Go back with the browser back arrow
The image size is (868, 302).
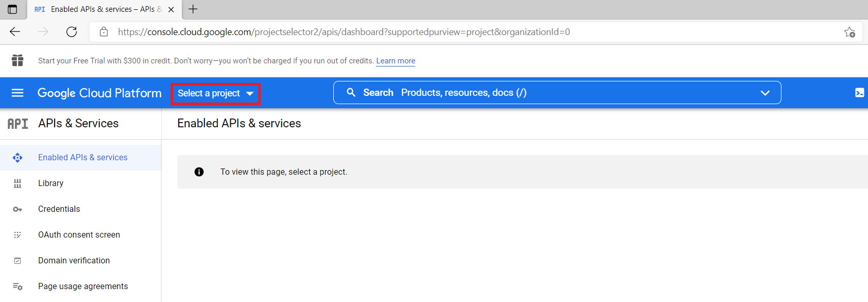point(15,32)
